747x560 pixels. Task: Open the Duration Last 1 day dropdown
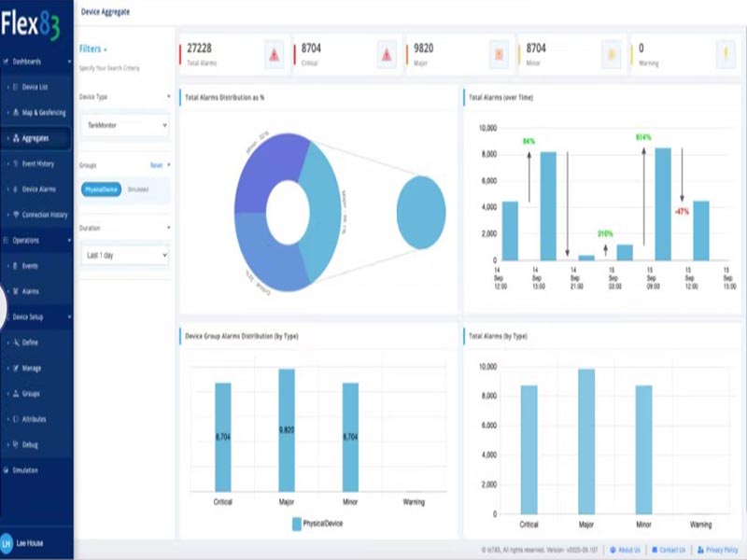coord(124,254)
